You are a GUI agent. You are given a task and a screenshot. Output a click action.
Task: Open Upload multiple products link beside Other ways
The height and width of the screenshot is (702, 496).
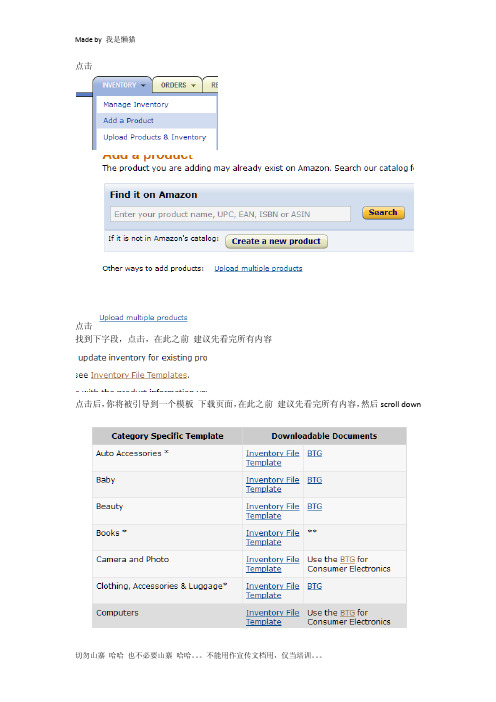258,268
